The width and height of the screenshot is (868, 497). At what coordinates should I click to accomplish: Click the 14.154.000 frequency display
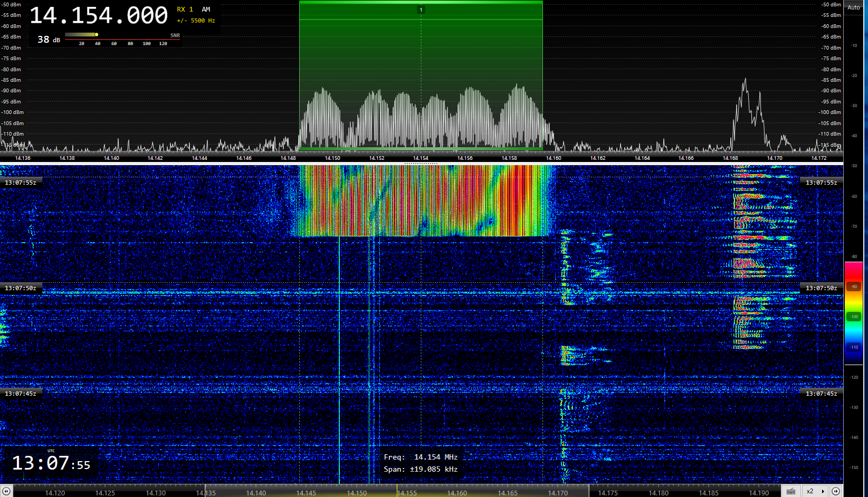[x=99, y=16]
